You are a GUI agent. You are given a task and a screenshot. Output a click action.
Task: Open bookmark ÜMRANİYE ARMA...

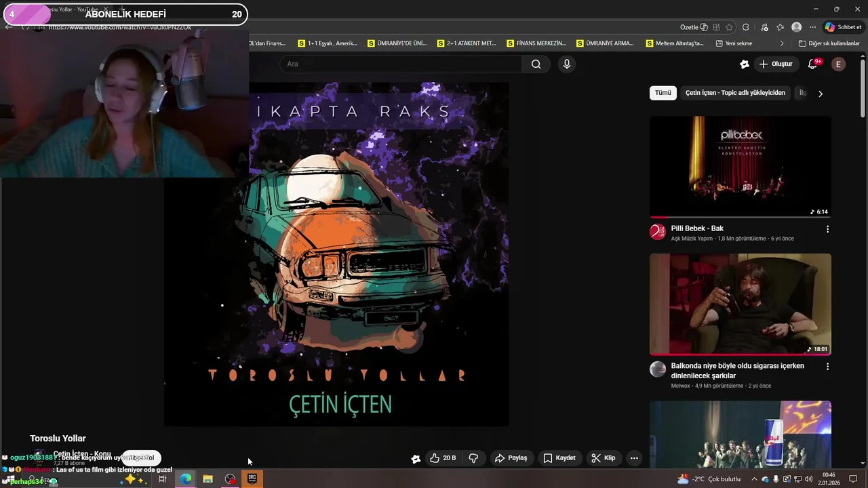coord(606,43)
